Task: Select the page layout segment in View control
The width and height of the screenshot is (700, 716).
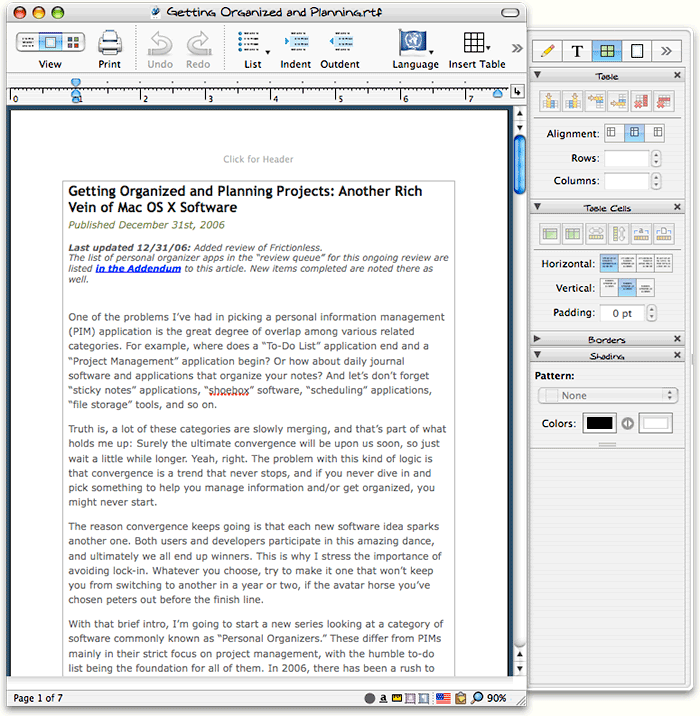Action: click(50, 42)
